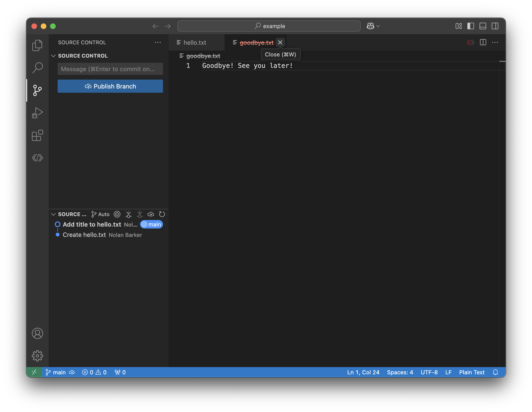Open the Copilot chat icon in title bar
The height and width of the screenshot is (412, 532).
click(370, 26)
